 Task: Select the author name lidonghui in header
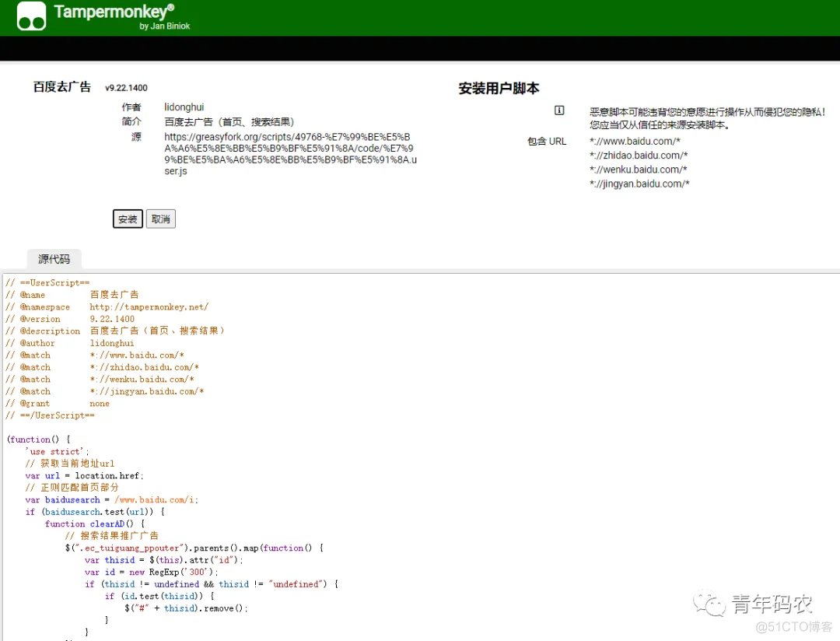click(184, 107)
